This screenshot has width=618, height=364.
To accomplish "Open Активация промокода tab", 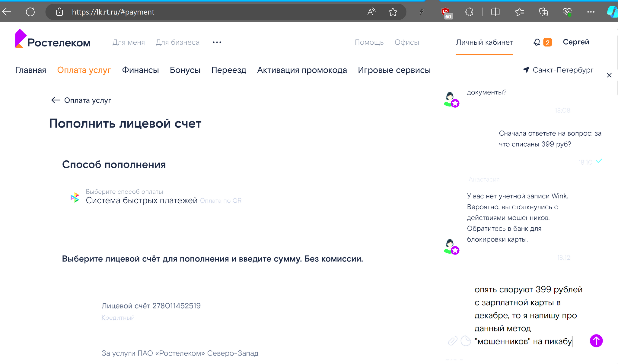I will [x=302, y=70].
